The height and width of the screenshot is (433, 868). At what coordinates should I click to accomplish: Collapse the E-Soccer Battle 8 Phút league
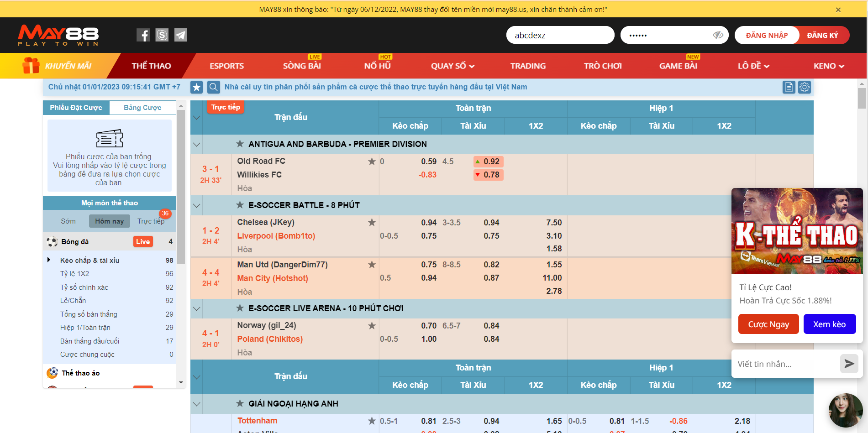click(x=197, y=205)
